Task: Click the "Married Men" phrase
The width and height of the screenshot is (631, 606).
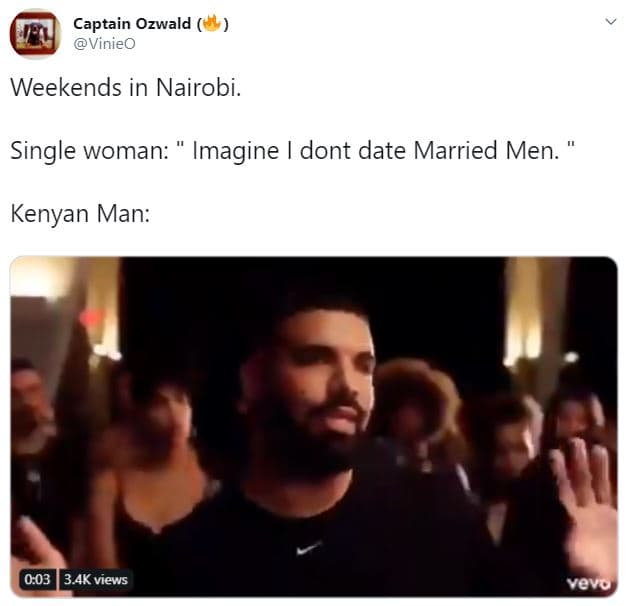Action: 486,150
